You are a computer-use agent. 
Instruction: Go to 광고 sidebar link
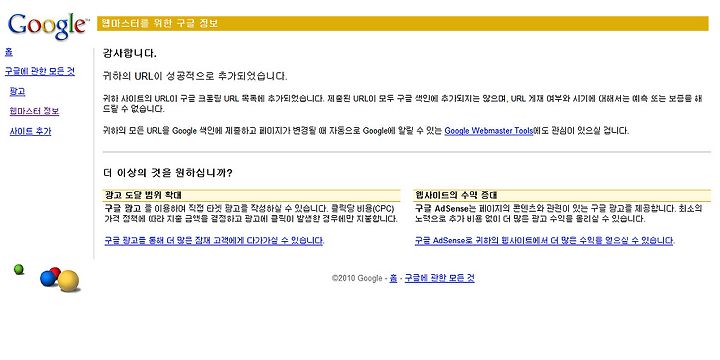(x=17, y=92)
